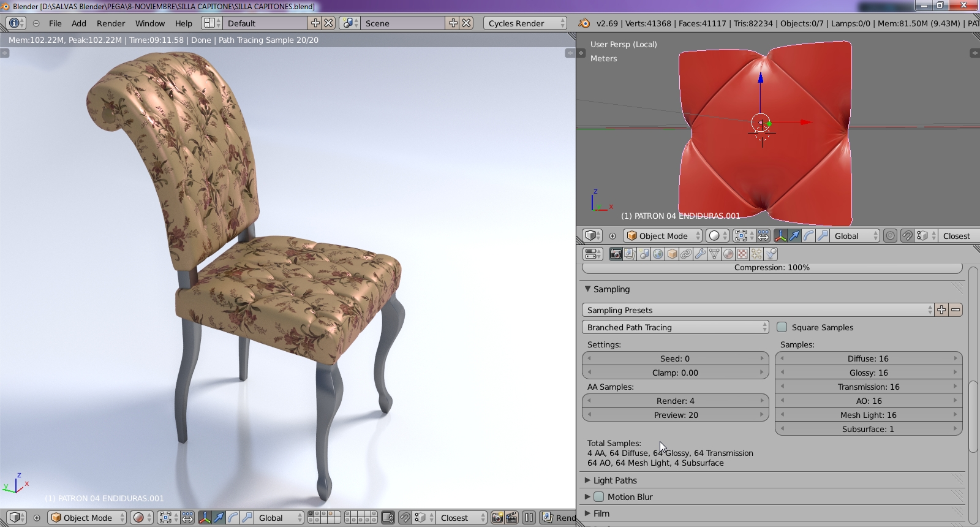Open the Object Data tab (triangle mesh icon)
980x527 pixels.
coord(714,254)
